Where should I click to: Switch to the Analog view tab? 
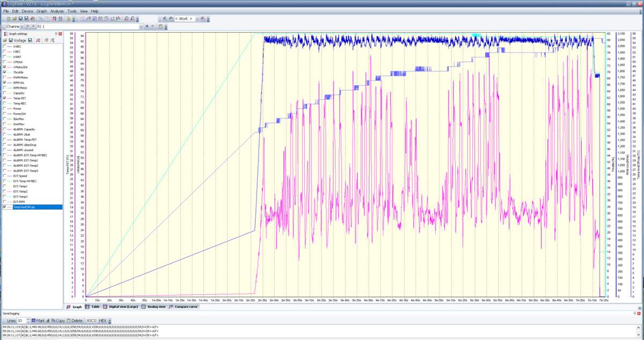pos(153,307)
